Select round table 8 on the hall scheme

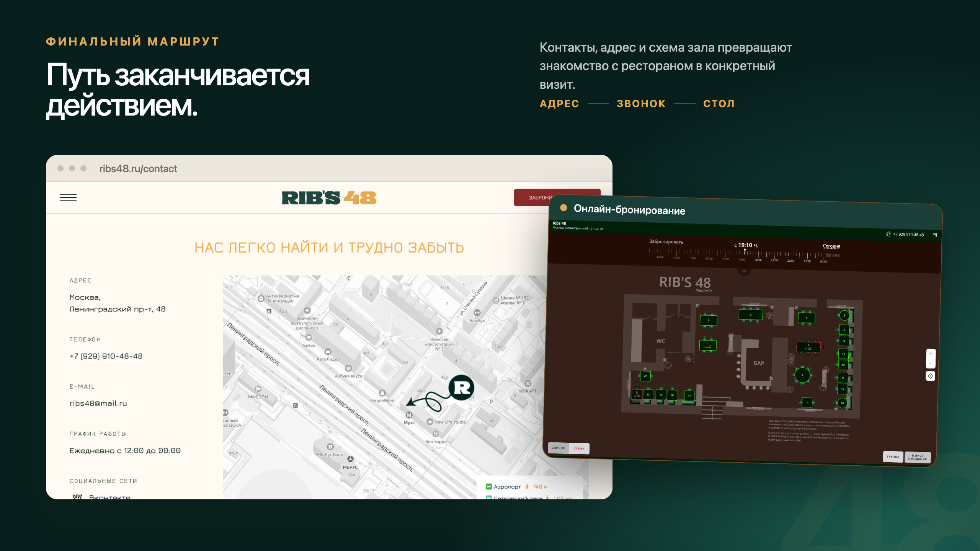844,316
